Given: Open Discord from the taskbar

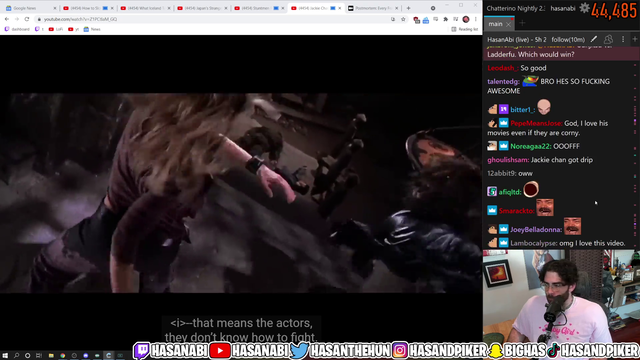Looking at the screenshot, I should [x=85, y=356].
